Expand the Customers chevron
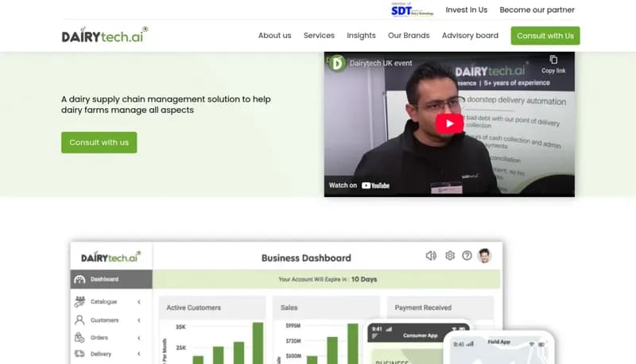The image size is (636, 364). tap(138, 320)
